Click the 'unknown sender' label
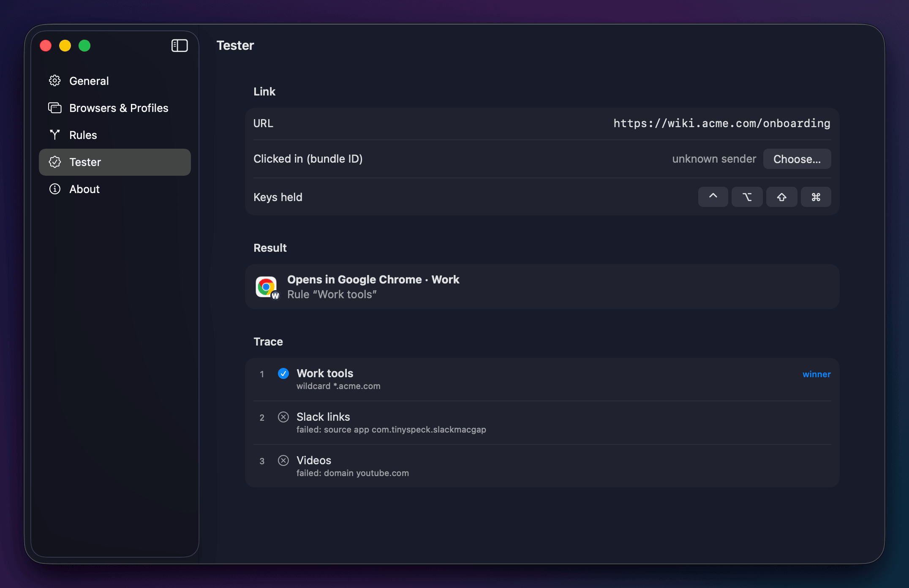 [x=714, y=159]
